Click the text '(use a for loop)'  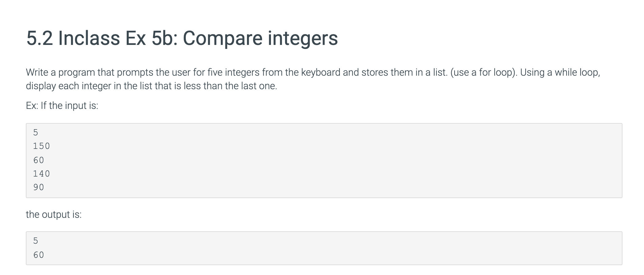(484, 73)
